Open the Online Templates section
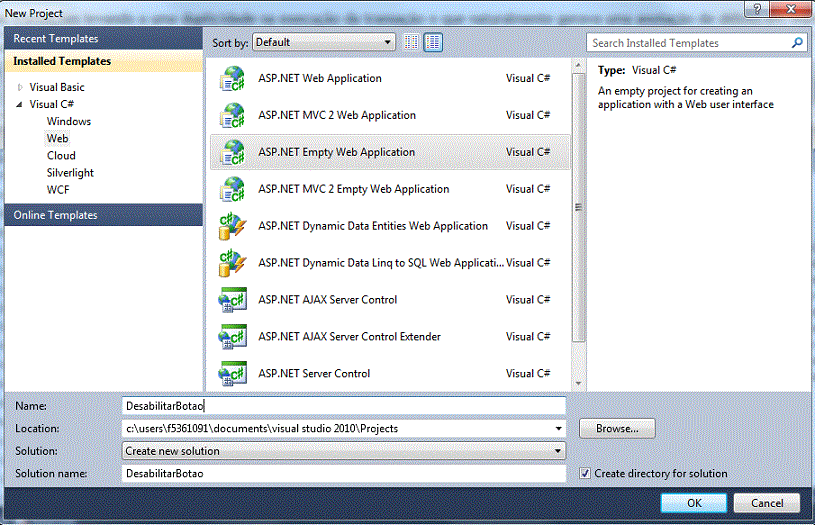The width and height of the screenshot is (815, 525). click(x=56, y=215)
